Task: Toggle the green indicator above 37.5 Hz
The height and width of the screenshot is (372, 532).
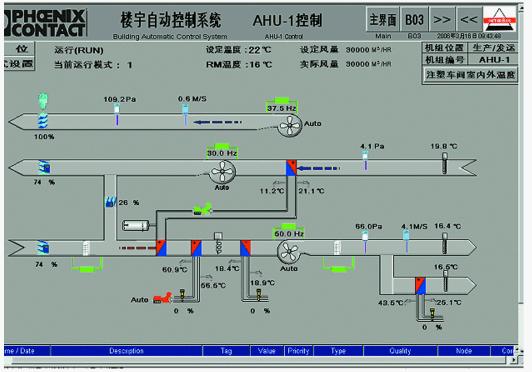Action: point(282,100)
